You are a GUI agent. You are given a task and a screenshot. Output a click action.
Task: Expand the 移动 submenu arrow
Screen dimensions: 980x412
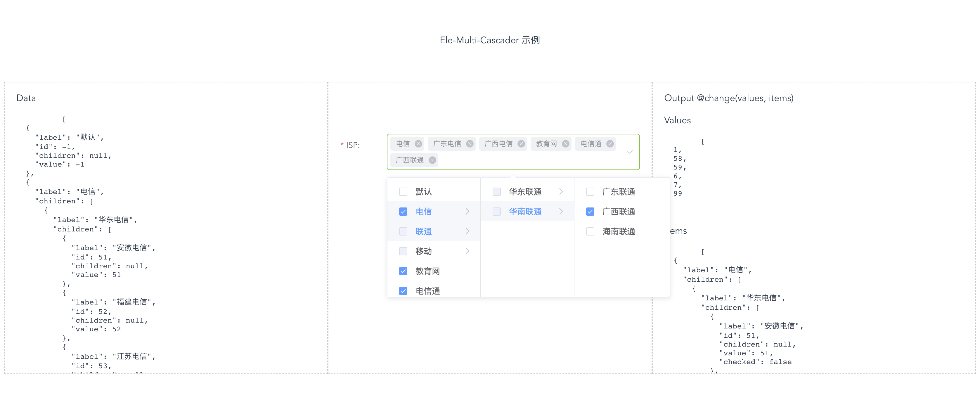pos(467,251)
